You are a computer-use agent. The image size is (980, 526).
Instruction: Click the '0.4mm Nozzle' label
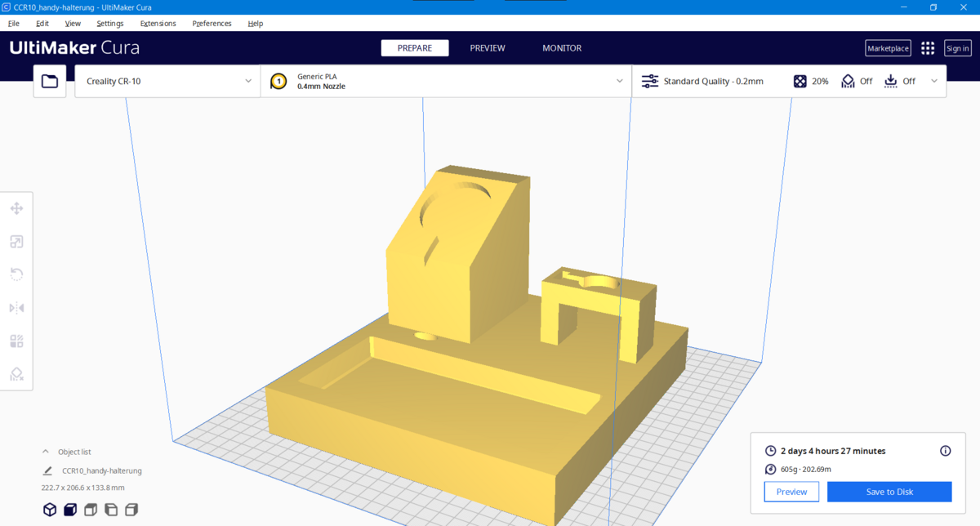tap(321, 86)
